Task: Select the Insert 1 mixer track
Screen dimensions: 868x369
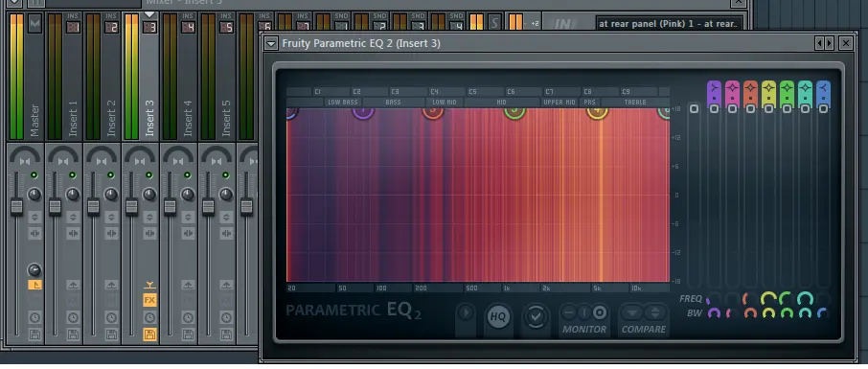Action: pyautogui.click(x=73, y=119)
